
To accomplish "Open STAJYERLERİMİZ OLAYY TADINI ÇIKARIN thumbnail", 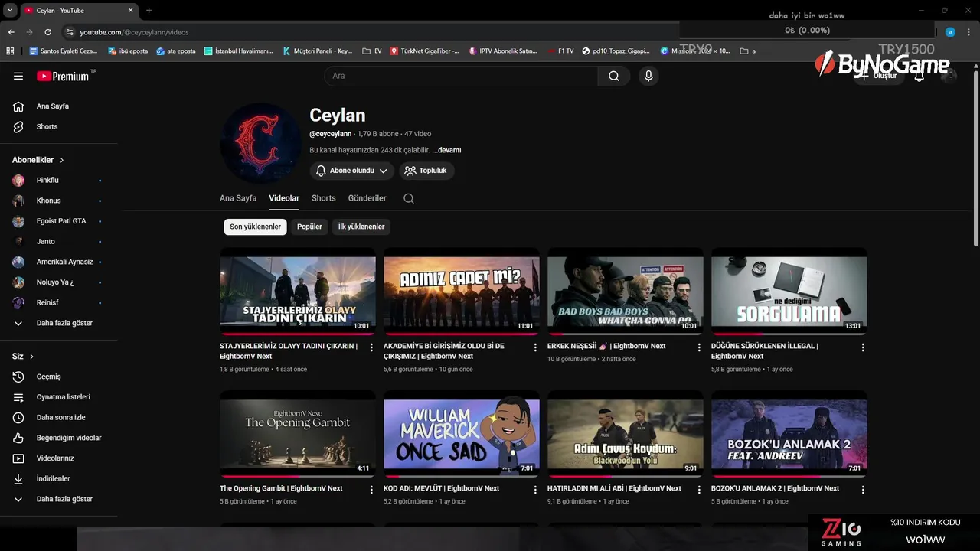I will [298, 292].
